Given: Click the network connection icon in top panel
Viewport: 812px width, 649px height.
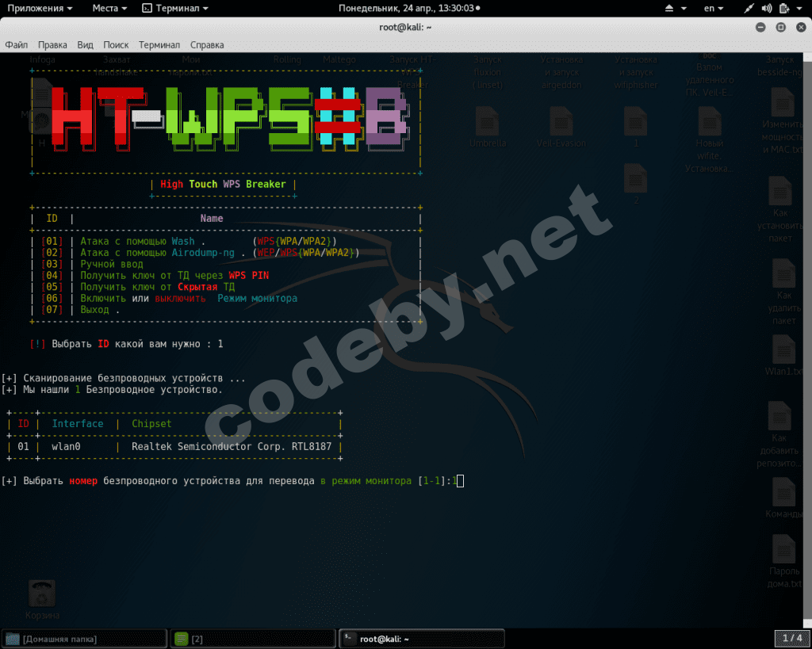Looking at the screenshot, I should (x=749, y=8).
